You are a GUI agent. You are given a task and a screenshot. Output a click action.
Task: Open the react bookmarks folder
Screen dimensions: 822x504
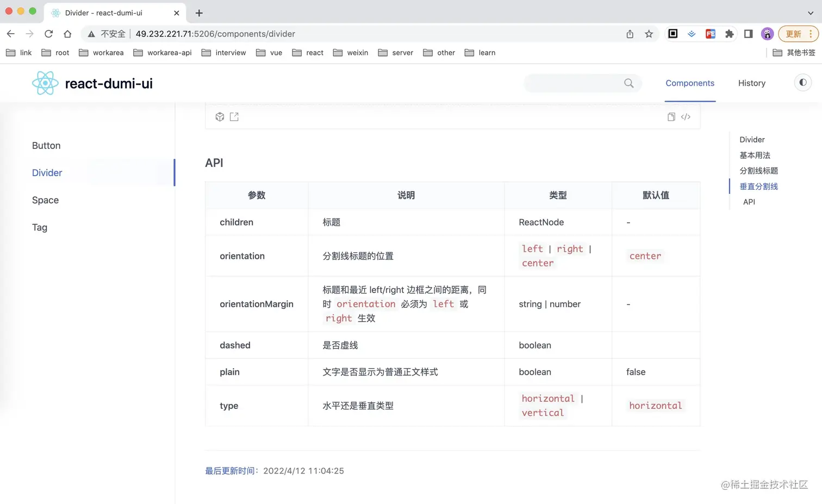click(x=308, y=53)
